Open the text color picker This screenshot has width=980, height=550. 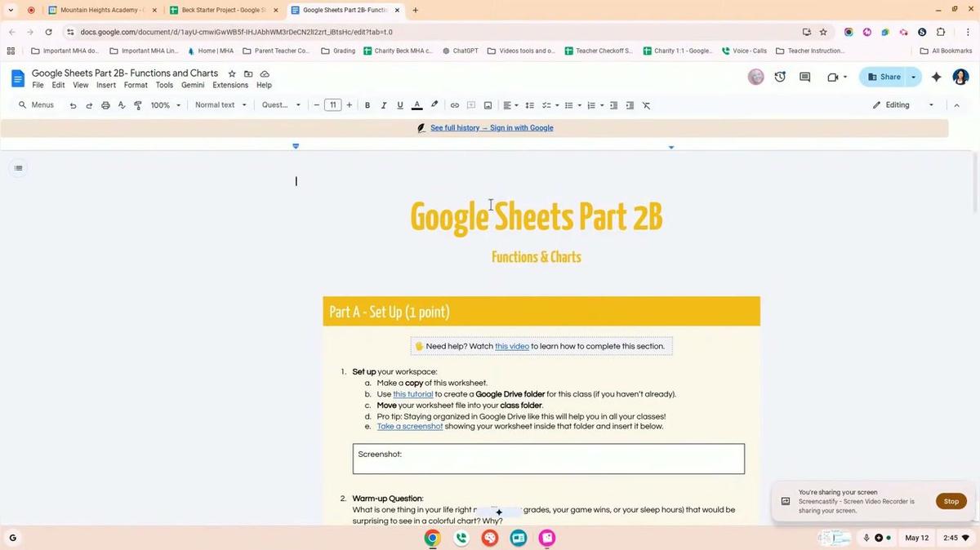tap(416, 105)
